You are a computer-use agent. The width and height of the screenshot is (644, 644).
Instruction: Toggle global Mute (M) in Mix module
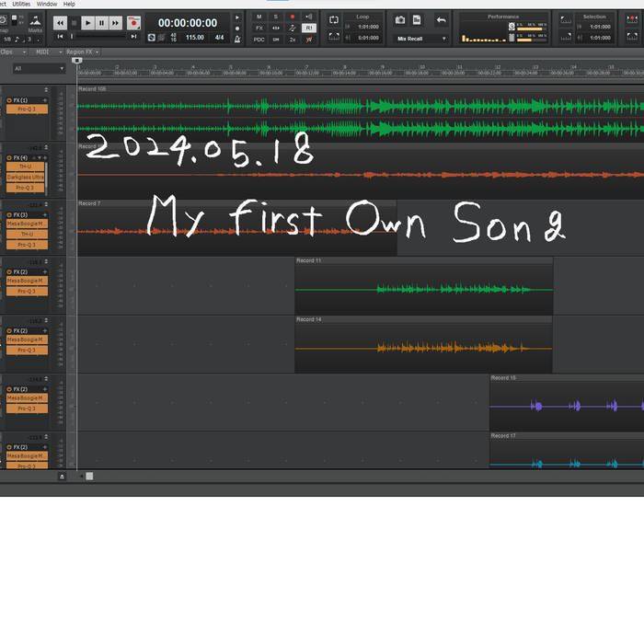pos(259,17)
